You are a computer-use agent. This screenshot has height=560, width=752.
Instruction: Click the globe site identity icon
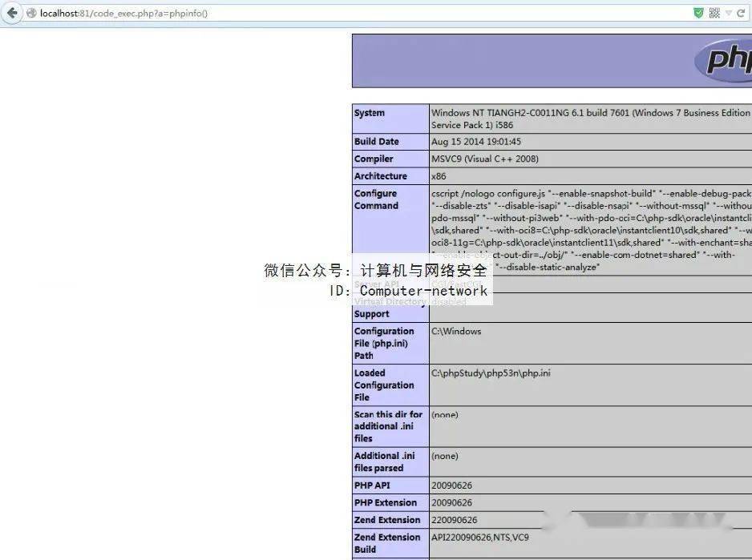click(x=31, y=14)
